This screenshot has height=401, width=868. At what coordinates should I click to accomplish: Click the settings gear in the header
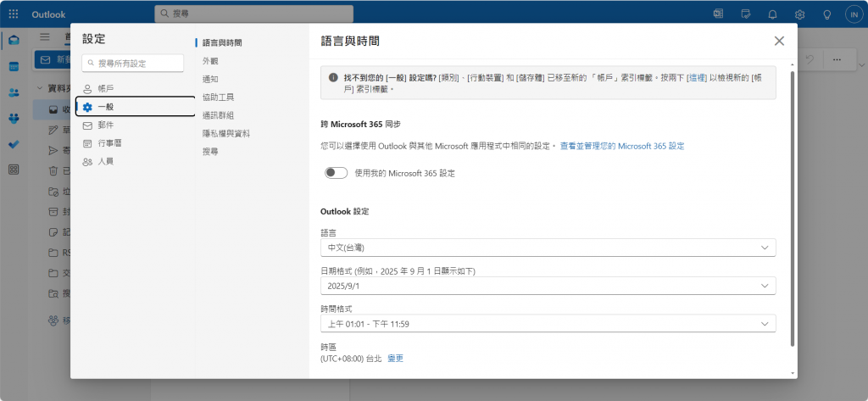[800, 14]
